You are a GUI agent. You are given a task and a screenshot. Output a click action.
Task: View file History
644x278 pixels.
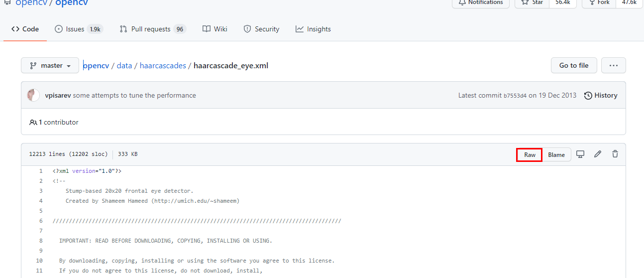[x=601, y=95]
